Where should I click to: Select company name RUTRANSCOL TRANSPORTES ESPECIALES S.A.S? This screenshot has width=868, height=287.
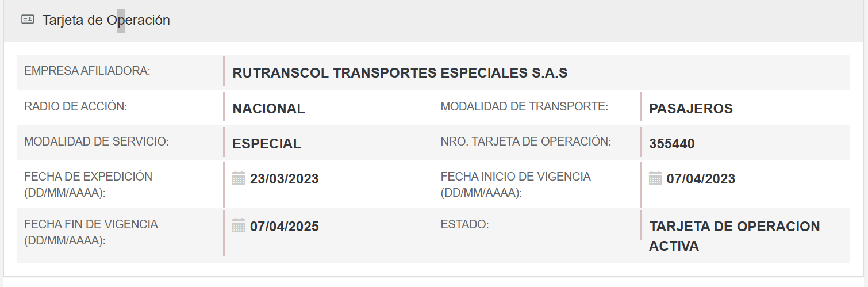pos(400,73)
